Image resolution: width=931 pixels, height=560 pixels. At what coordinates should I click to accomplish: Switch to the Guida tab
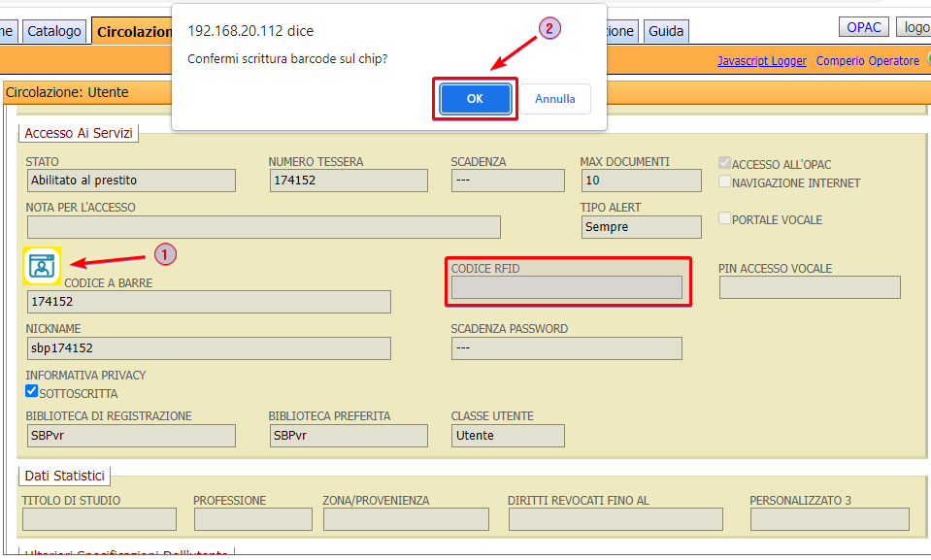coord(666,31)
